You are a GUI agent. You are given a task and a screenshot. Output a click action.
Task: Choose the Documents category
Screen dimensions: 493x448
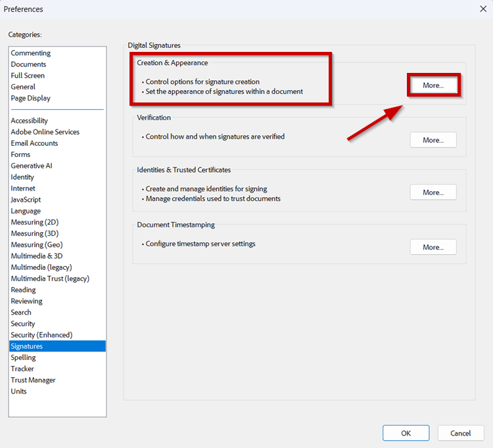click(28, 64)
